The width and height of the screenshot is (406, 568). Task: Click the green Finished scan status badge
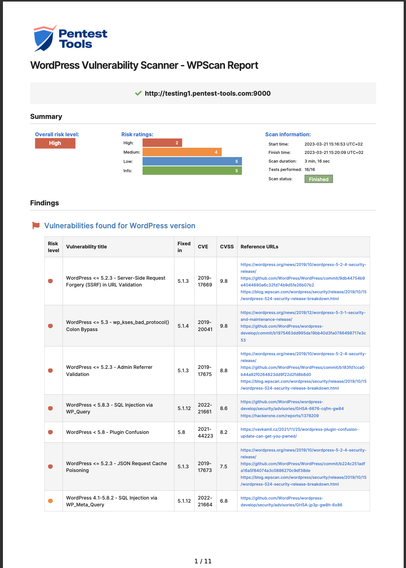(x=318, y=179)
